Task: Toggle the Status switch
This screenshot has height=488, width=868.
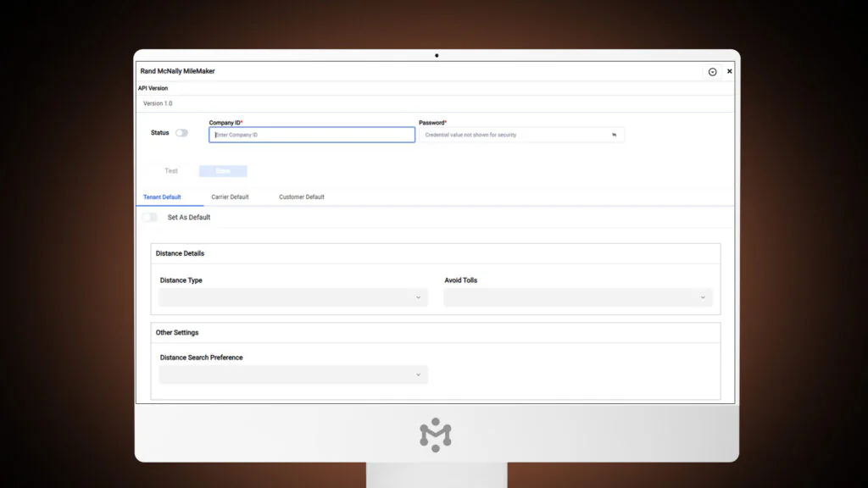Action: tap(181, 133)
